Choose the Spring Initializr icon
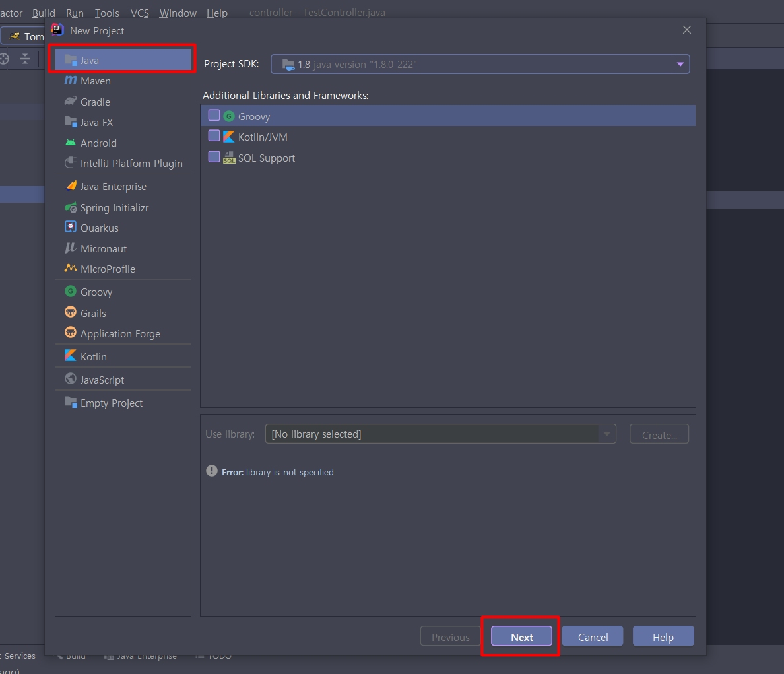Screen dimensions: 784x674 [x=71, y=207]
